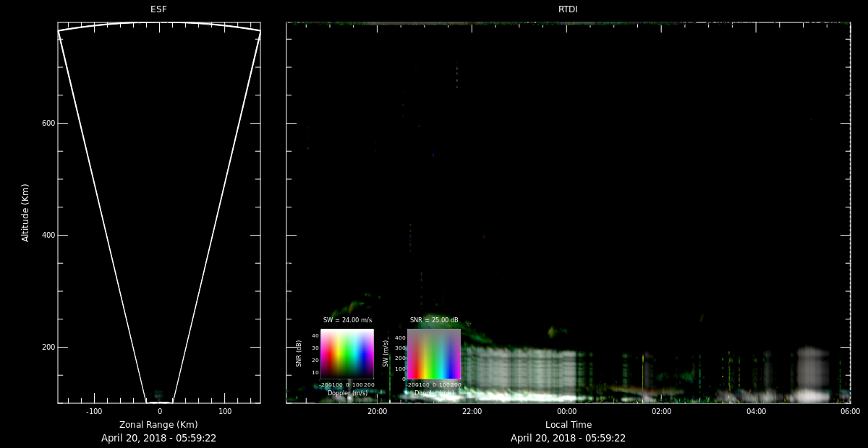Click the 10 tick on SNR legend

point(315,372)
